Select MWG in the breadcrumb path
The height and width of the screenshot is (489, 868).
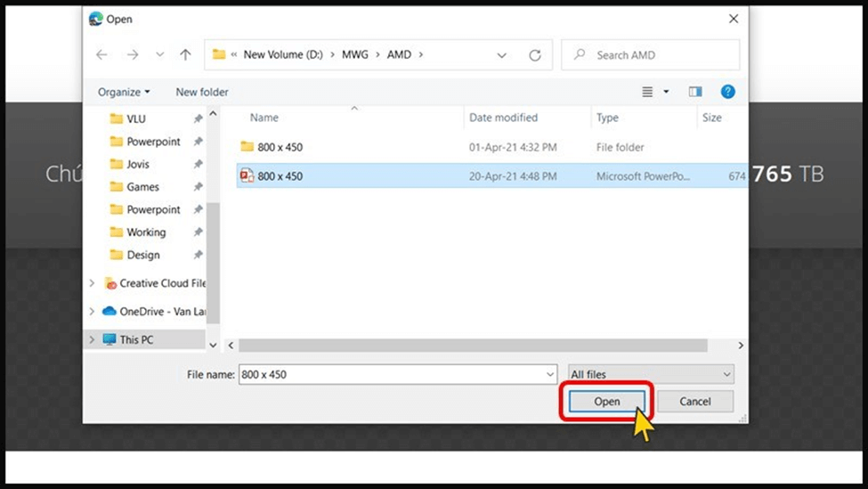(x=355, y=54)
